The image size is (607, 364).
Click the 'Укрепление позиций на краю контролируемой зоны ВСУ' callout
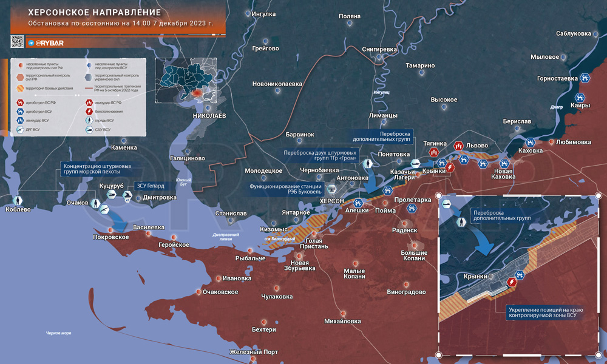pyautogui.click(x=546, y=312)
